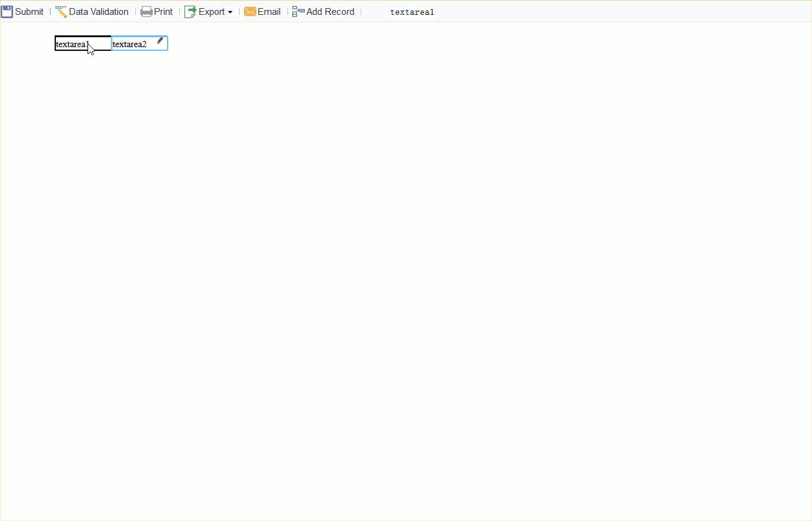Click the pencil edit icon inside textarea2

click(x=160, y=40)
